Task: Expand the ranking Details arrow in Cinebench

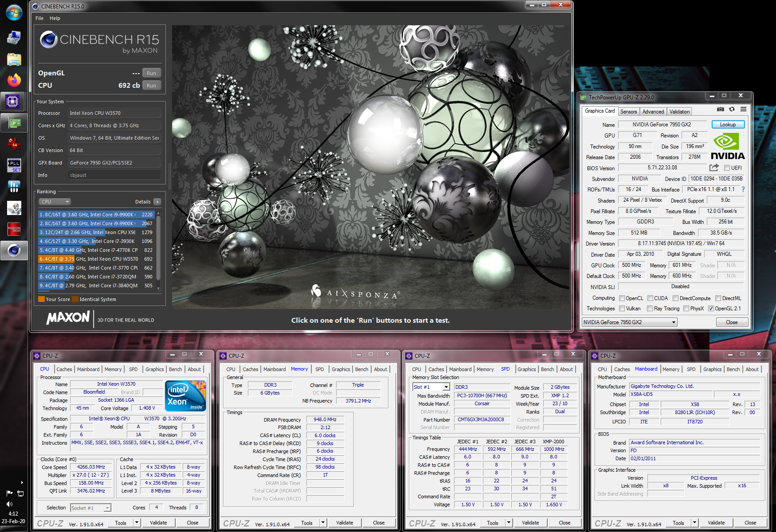Action: (157, 202)
